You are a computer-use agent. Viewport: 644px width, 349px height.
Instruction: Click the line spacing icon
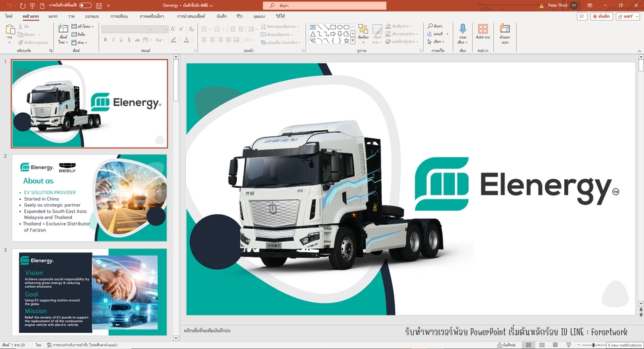(252, 29)
